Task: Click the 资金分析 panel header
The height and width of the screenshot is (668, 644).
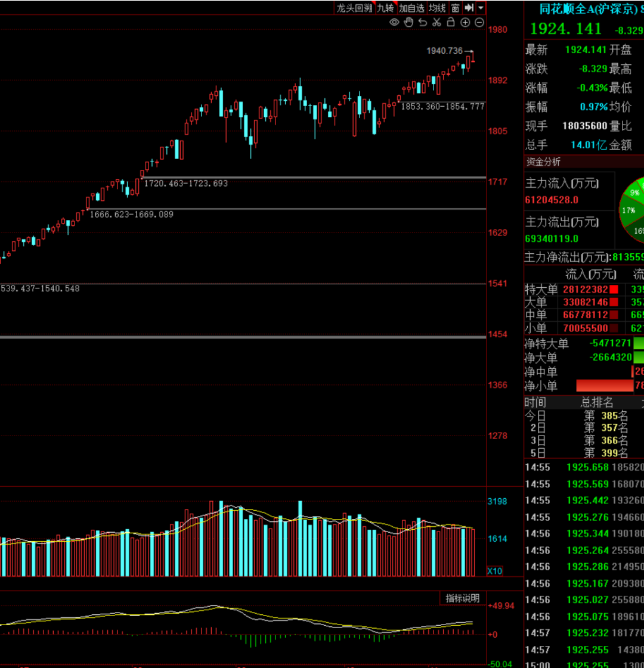Action: point(543,162)
